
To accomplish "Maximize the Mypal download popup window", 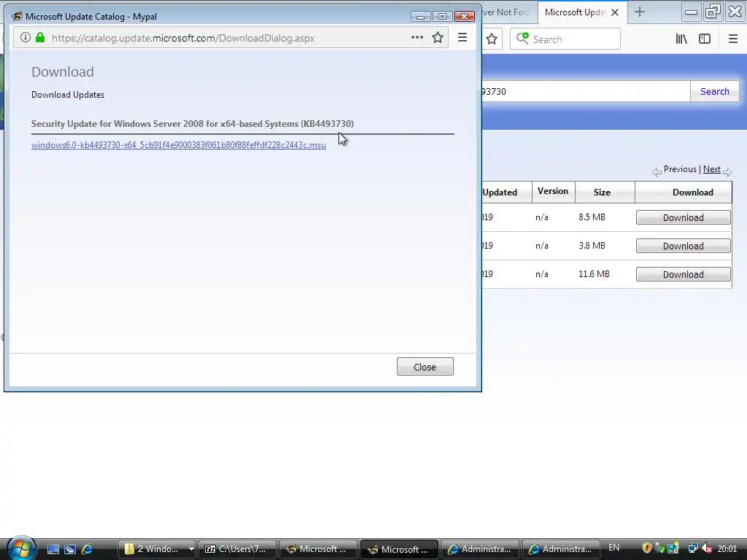I will (442, 17).
